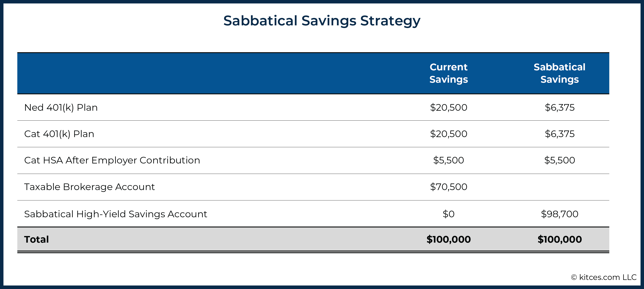Select Cat HSA After Employer Contribution label
Screen dimensions: 644x289
point(112,160)
